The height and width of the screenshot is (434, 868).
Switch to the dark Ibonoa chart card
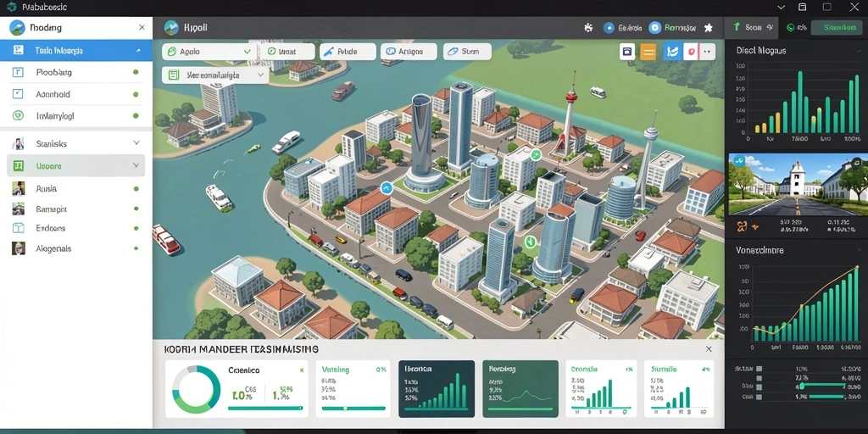[x=437, y=388]
